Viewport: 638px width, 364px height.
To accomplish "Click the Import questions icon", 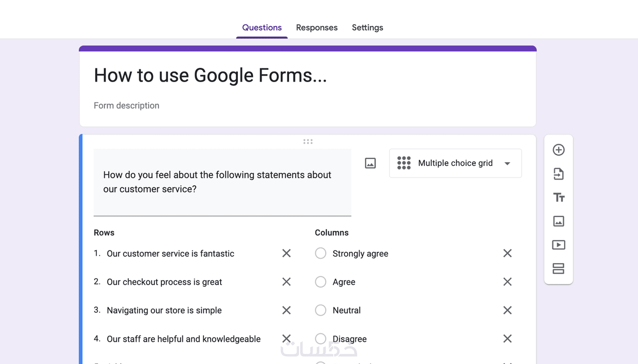I will [x=558, y=174].
